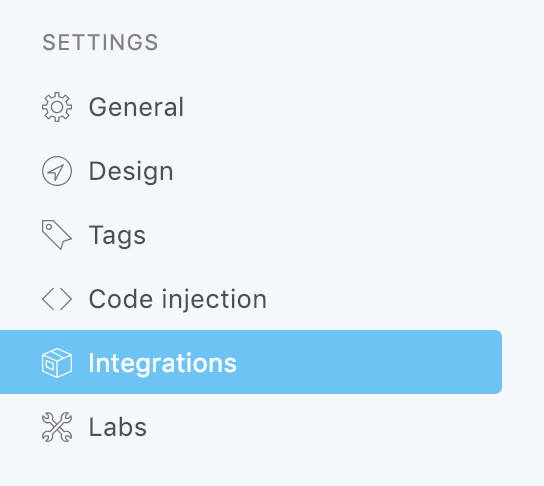Go to the Design settings section
Viewport: 544px width, 486px height.
(x=131, y=171)
